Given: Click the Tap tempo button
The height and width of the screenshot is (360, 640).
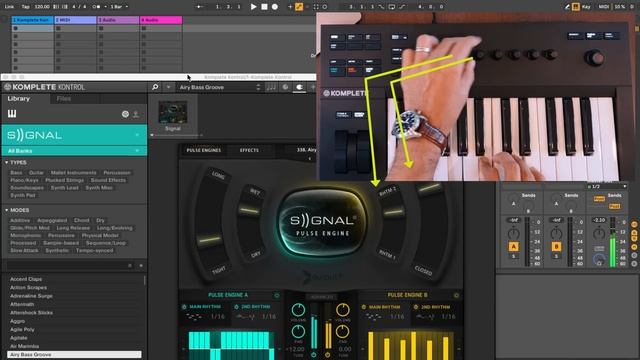Looking at the screenshot, I should click(x=25, y=7).
